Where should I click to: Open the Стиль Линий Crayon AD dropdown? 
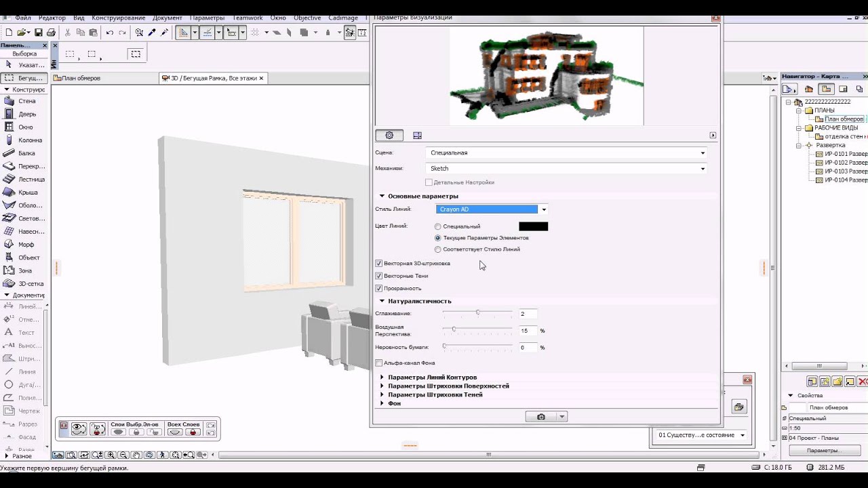coord(492,209)
